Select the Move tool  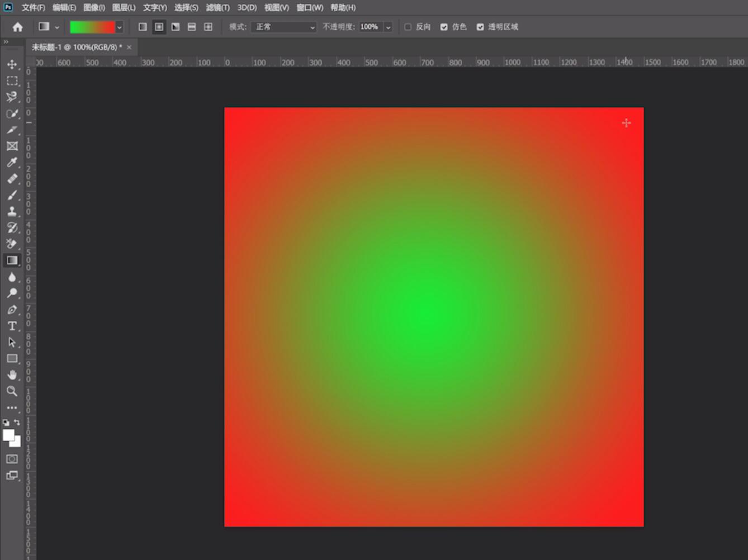click(12, 65)
